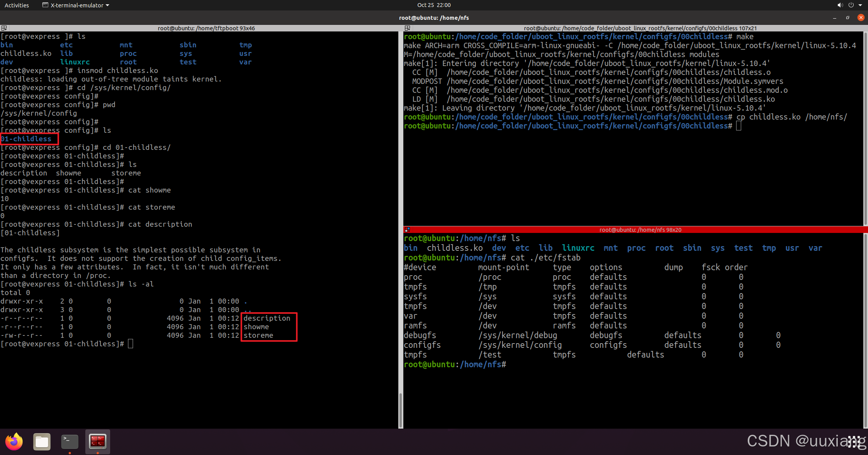Click the tftpboot pane grouping icon

(x=4, y=28)
